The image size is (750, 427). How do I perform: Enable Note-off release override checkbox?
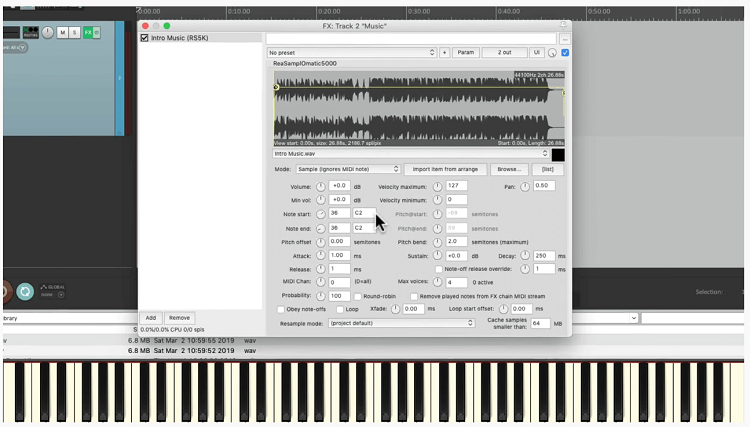tap(439, 269)
